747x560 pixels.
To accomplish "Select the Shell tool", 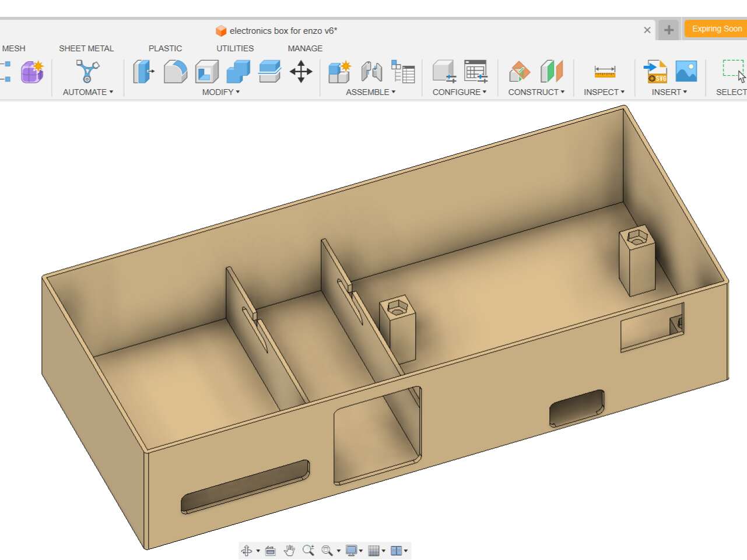I will tap(206, 72).
